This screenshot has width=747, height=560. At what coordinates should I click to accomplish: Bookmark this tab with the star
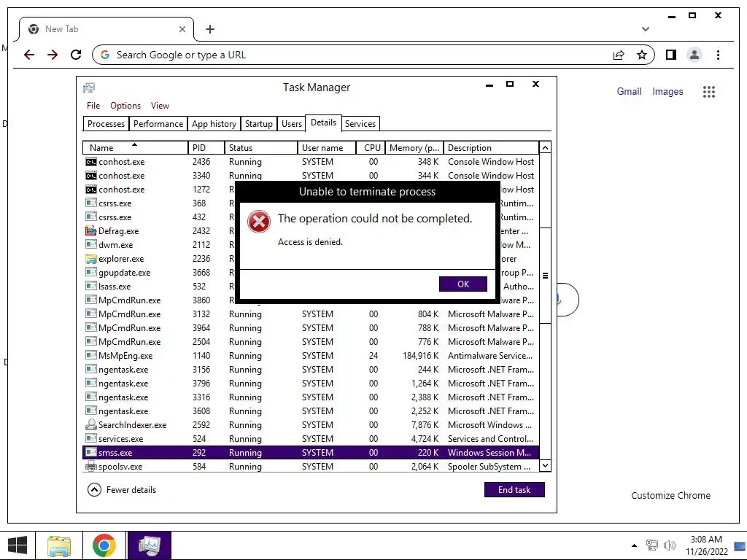coord(642,55)
